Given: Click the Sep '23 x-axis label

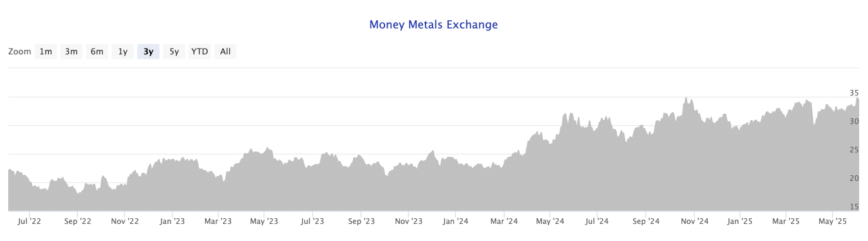Looking at the screenshot, I should [x=361, y=221].
